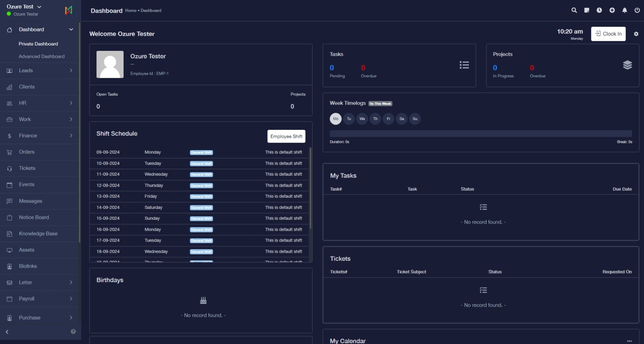Collapse the Dashboard menu chevron
Screen dimensions: 644x344
(x=71, y=30)
